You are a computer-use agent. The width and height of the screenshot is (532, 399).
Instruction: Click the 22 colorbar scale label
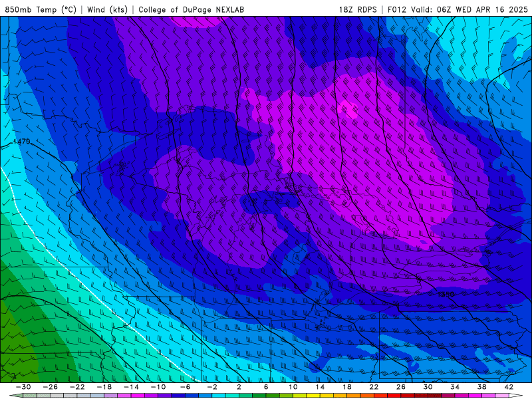point(374,387)
